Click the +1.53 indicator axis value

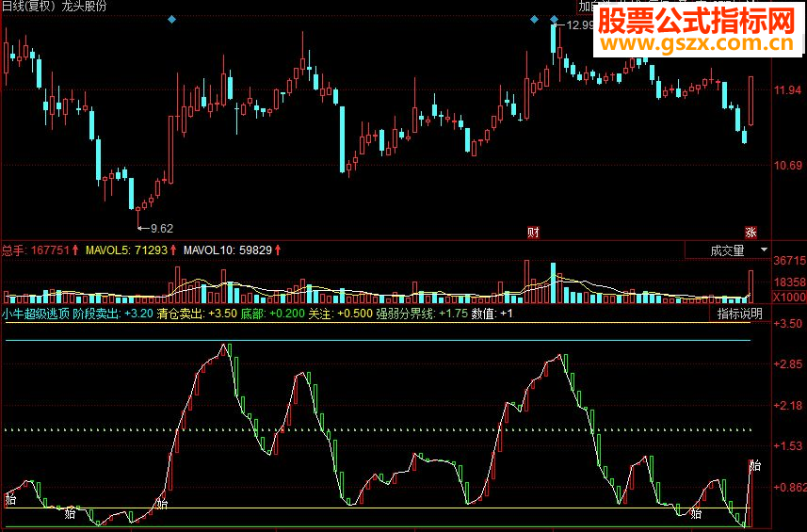coord(788,446)
